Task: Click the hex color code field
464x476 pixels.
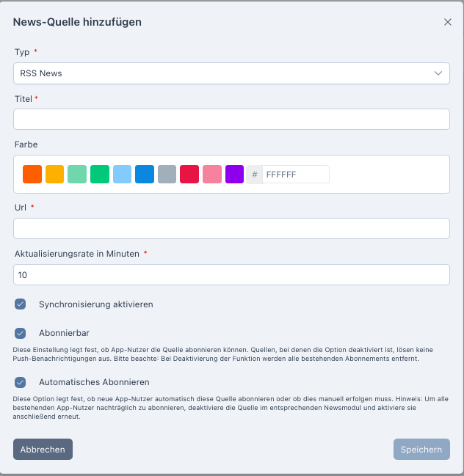Action: click(x=295, y=175)
